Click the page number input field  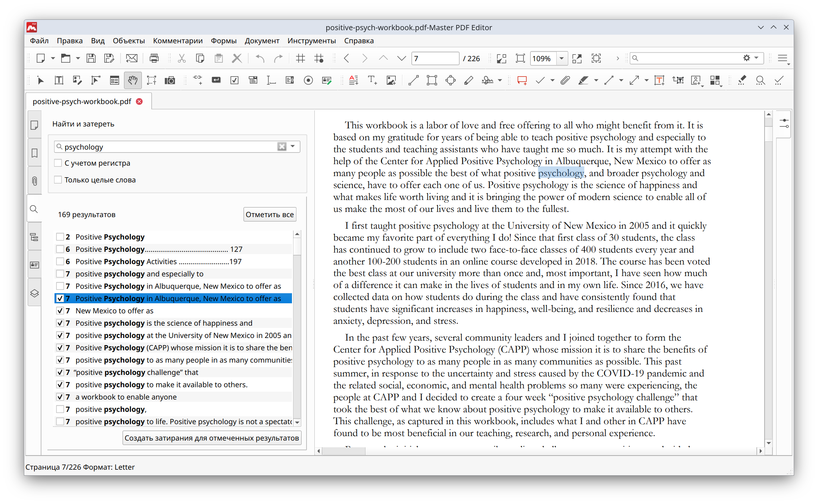coord(435,58)
